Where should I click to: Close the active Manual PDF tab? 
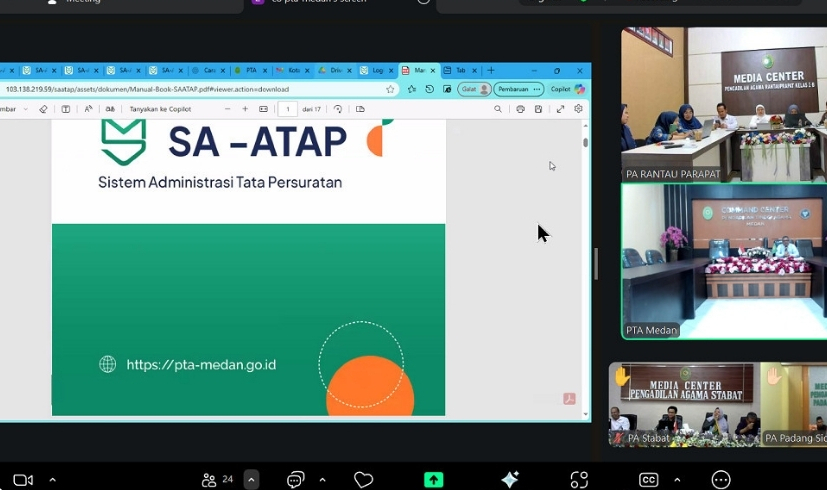coord(433,70)
